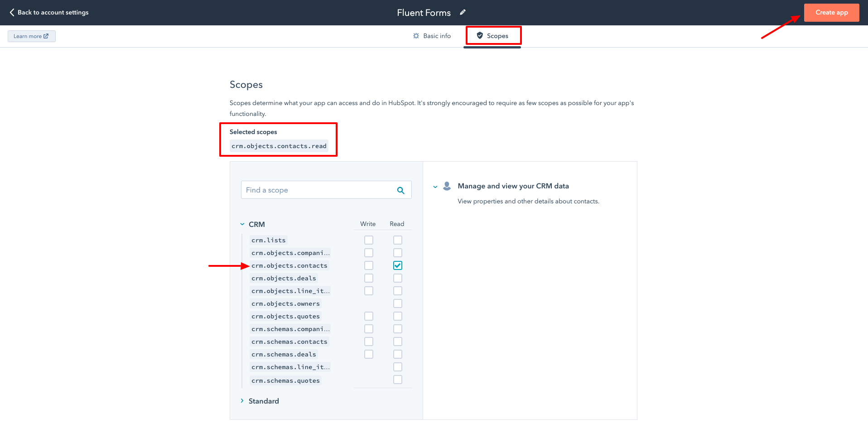Uncheck Read for crm.objects.contacts
This screenshot has height=433, width=868.
[x=398, y=265]
